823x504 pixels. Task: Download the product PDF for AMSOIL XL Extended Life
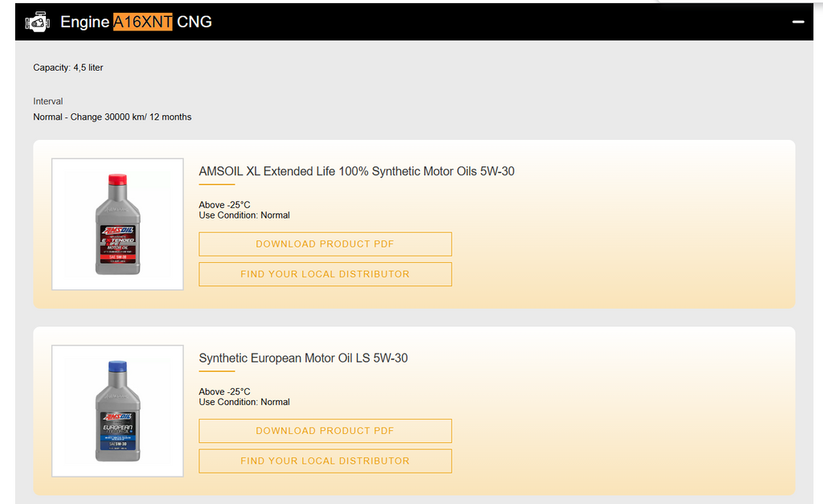[325, 244]
